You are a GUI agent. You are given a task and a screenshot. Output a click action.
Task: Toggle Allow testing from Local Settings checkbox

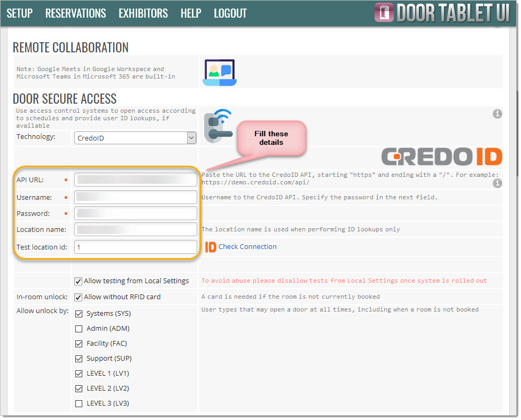(78, 282)
